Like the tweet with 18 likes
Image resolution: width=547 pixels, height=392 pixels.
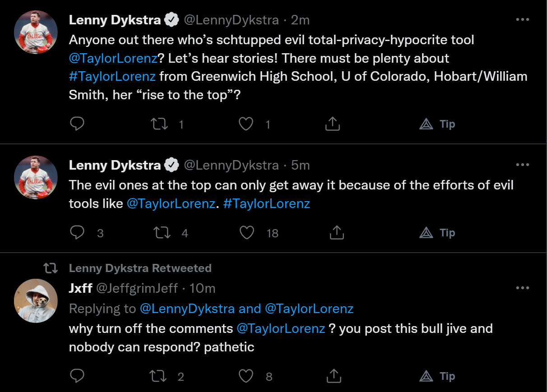pyautogui.click(x=247, y=233)
